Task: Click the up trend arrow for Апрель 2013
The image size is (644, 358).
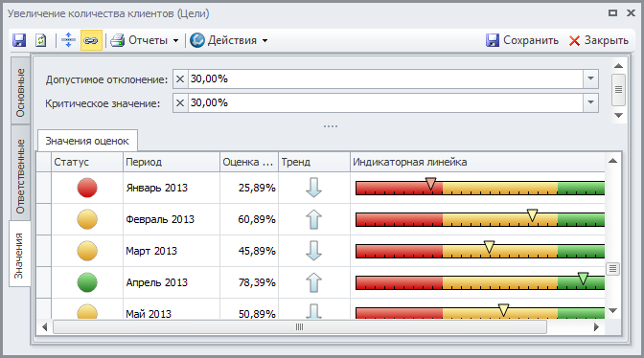Action: 313,282
